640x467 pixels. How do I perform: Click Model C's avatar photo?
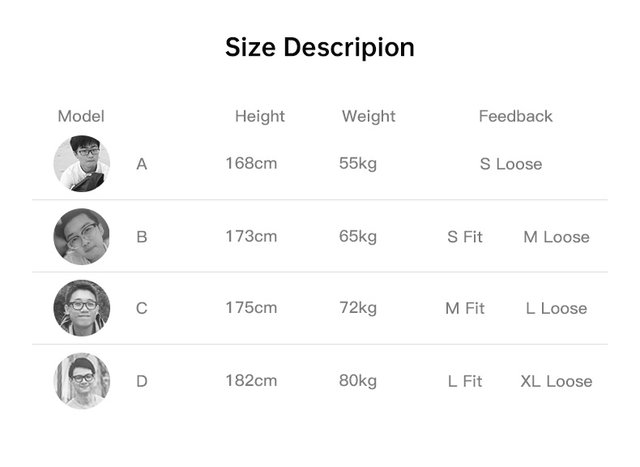tap(82, 308)
